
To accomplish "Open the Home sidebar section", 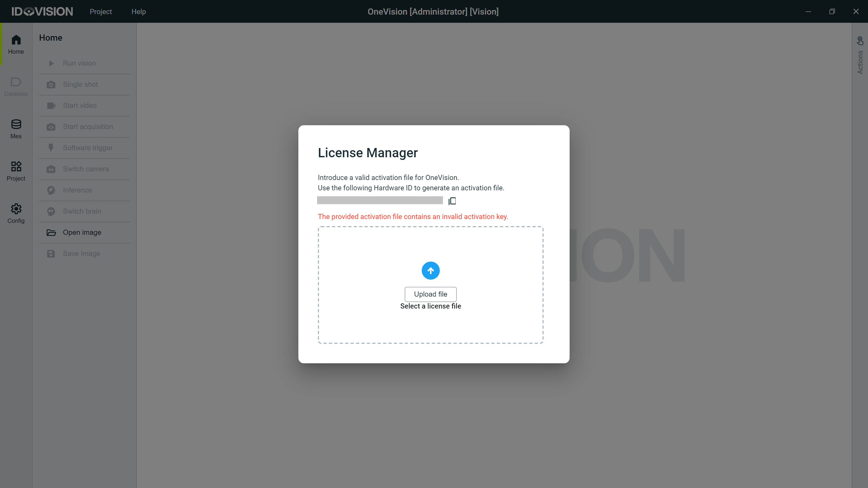I will point(16,44).
